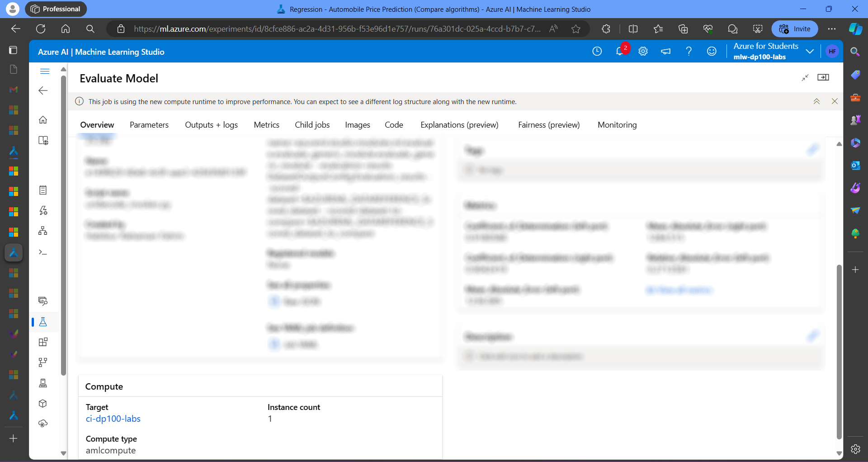Open the Data icon in the sidebar
This screenshot has height=462, width=868.
click(43, 301)
